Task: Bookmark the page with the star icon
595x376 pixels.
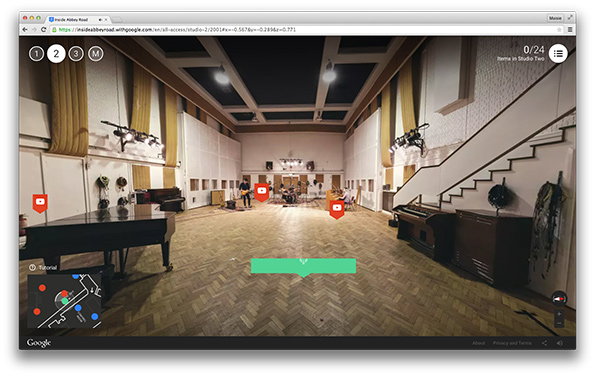Action: click(x=559, y=30)
